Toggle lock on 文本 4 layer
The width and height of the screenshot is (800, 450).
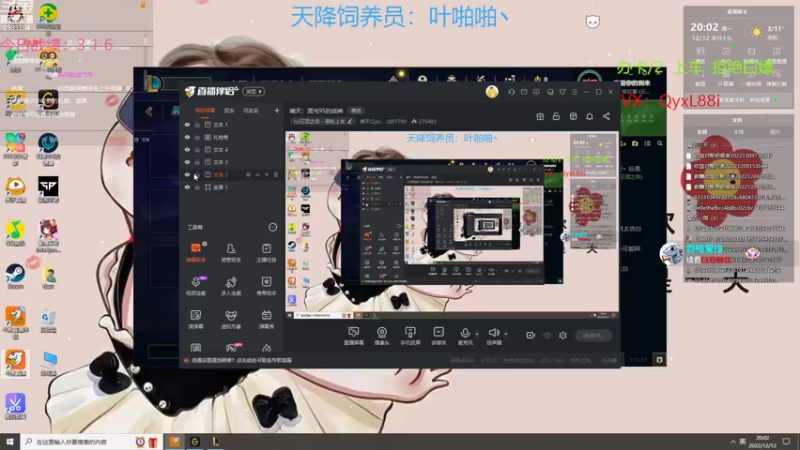click(x=197, y=149)
